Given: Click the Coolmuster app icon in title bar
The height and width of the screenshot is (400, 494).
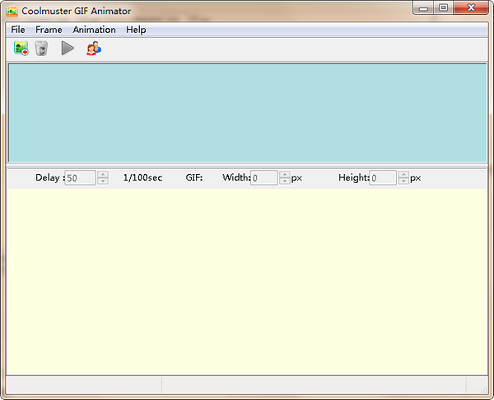Looking at the screenshot, I should click(12, 11).
